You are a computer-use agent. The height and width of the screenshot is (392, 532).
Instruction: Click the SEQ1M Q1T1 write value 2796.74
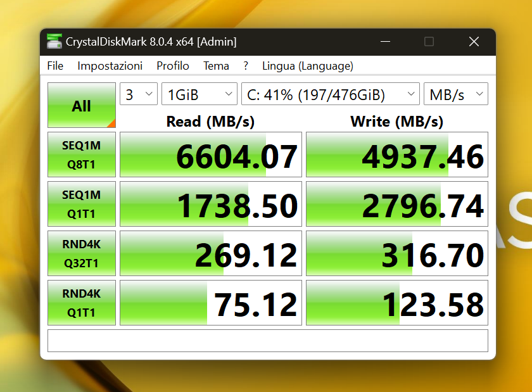pos(397,204)
